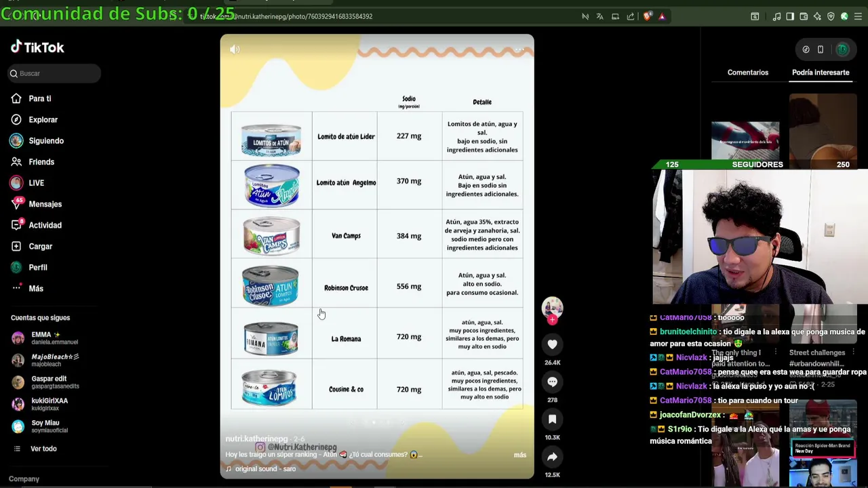
Task: Open nutri.katherinepg username link
Action: [256, 439]
